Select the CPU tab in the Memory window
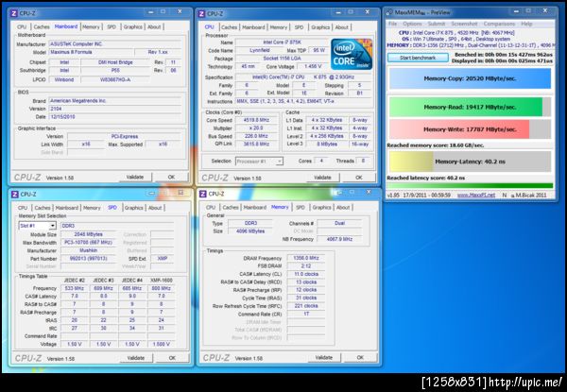This screenshot has width=567, height=392. [x=211, y=208]
